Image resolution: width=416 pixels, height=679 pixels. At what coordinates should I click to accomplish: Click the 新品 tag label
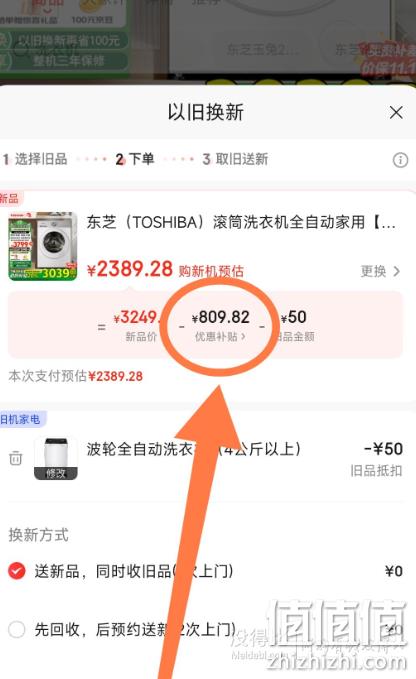[10, 198]
